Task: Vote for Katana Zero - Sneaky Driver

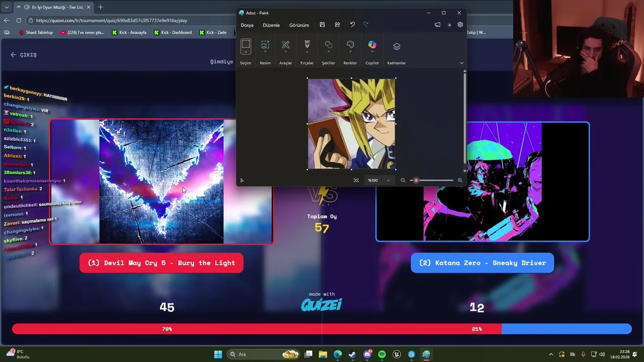Action: point(482,263)
